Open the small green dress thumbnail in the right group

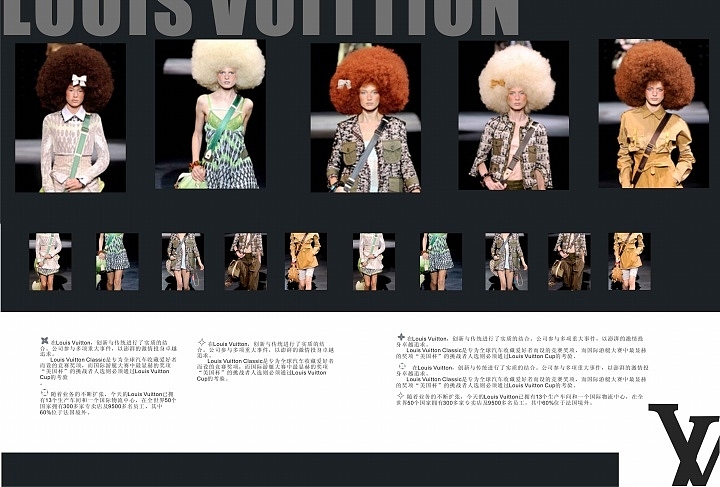pyautogui.click(x=441, y=262)
